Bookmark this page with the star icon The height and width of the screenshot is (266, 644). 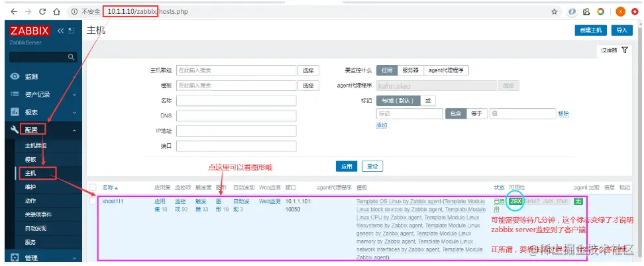555,12
